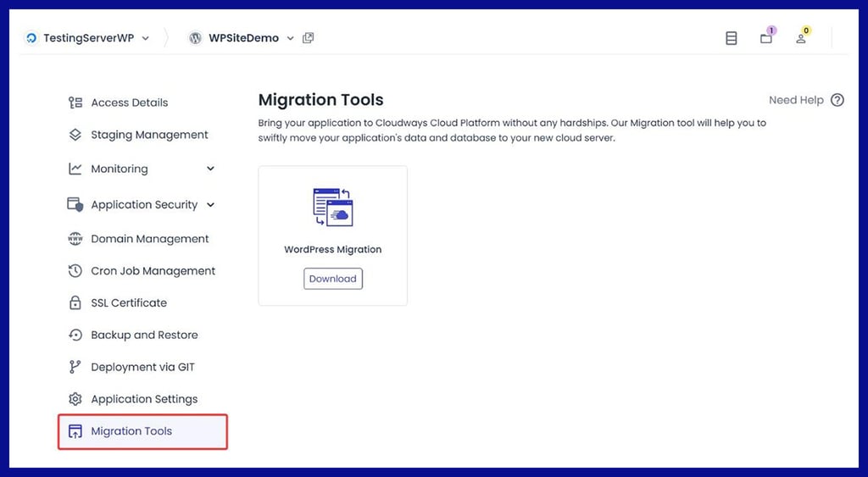Viewport: 868px width, 477px height.
Task: Open Backup and Restore page
Action: (x=142, y=335)
